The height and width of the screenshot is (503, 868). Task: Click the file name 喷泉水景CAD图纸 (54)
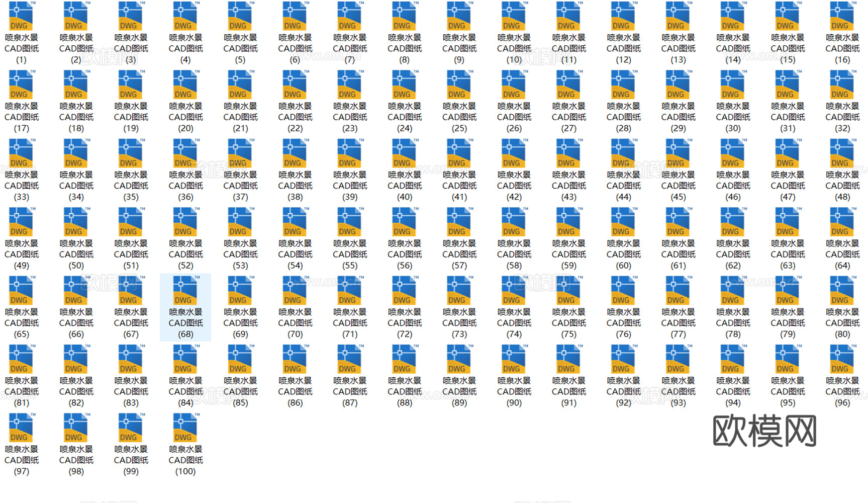[295, 255]
